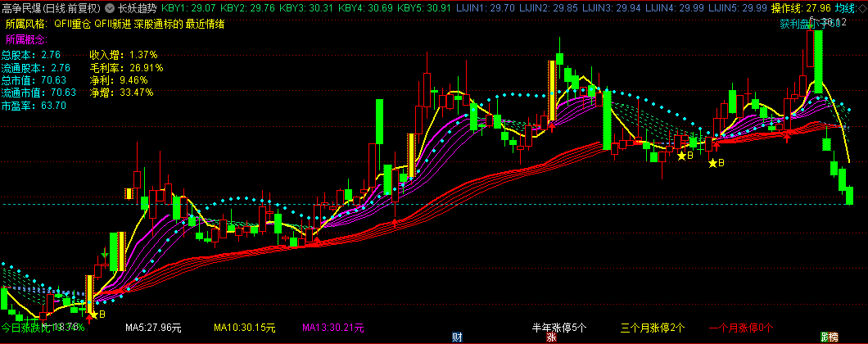
Task: Open the dropdown arrow beside 高争民爆 title
Action: [x=108, y=9]
